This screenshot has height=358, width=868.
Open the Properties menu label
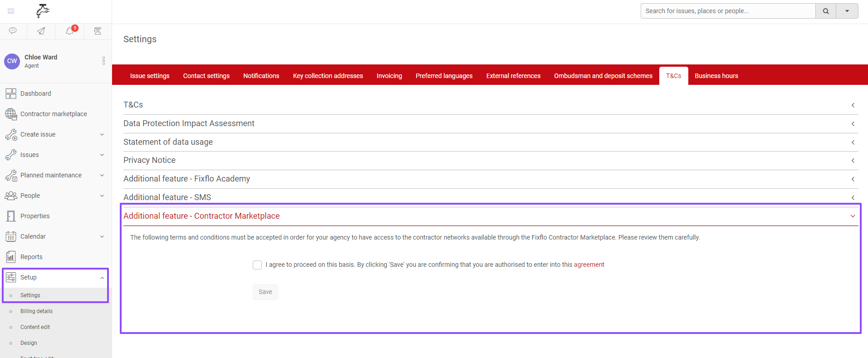tap(35, 216)
